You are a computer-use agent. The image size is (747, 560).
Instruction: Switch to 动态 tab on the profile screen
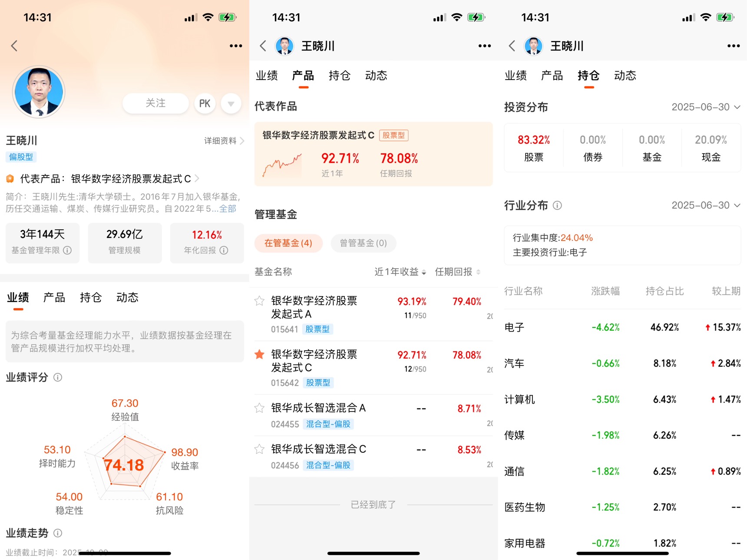click(x=127, y=298)
